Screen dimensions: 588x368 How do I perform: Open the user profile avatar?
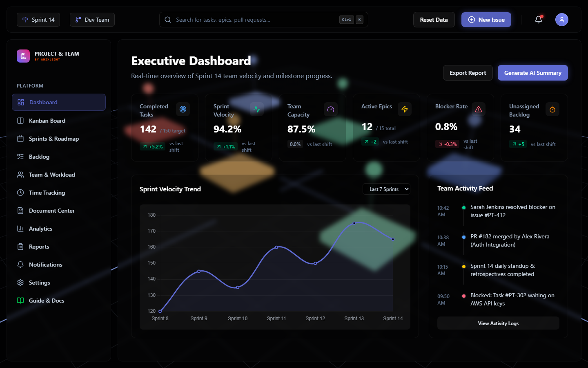pos(562,20)
